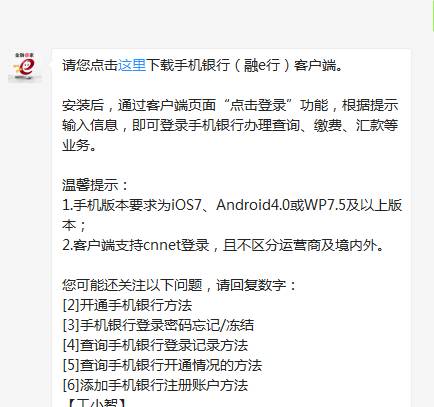Click the quoted 点击登录 text
Viewport: 434px width, 407px height.
click(x=258, y=105)
